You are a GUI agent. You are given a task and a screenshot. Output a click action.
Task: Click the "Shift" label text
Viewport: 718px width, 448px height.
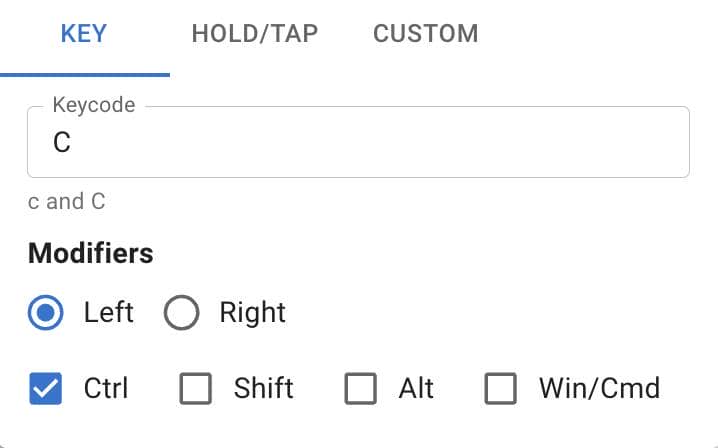pyautogui.click(x=264, y=388)
